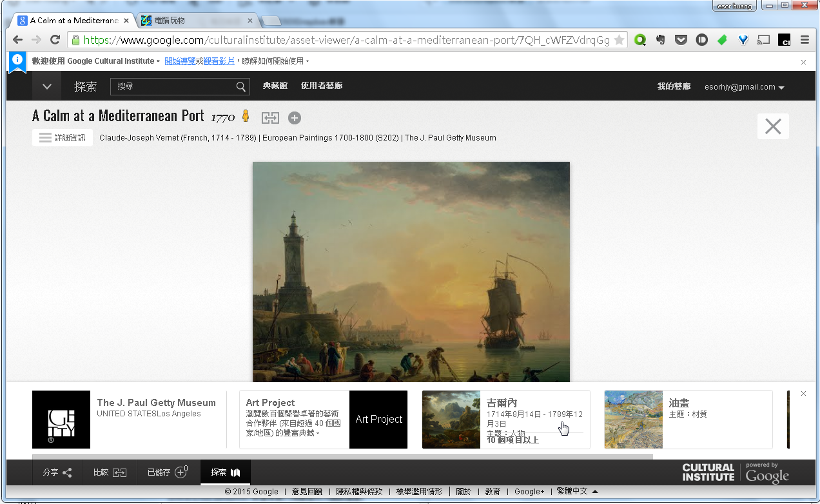
Task: Open the green Q extension icon
Action: tap(640, 40)
